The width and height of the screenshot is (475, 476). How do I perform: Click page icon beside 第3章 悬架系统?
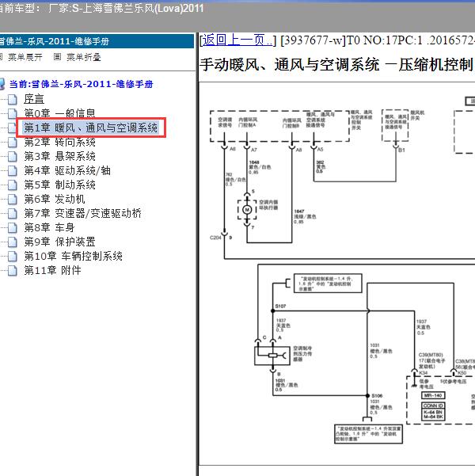coord(13,156)
